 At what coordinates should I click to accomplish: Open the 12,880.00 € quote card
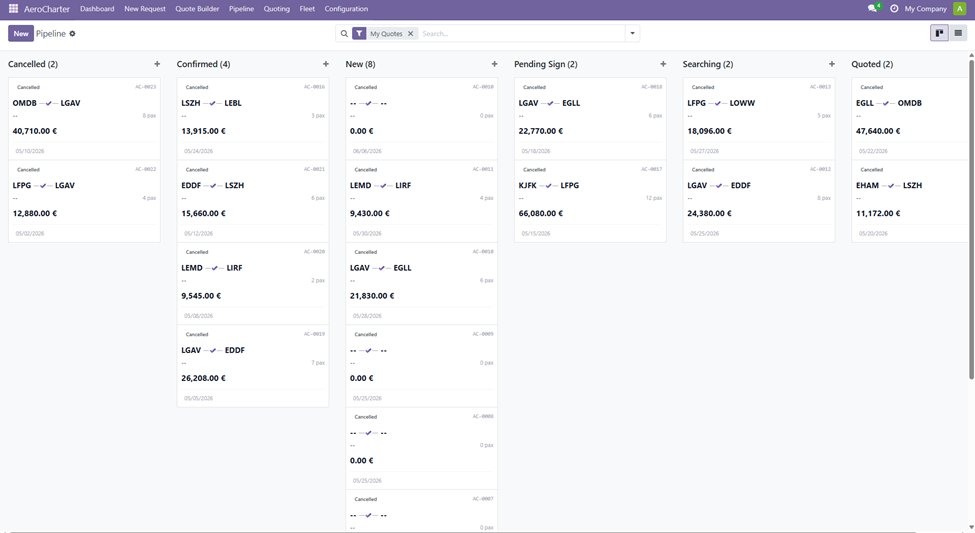(84, 201)
